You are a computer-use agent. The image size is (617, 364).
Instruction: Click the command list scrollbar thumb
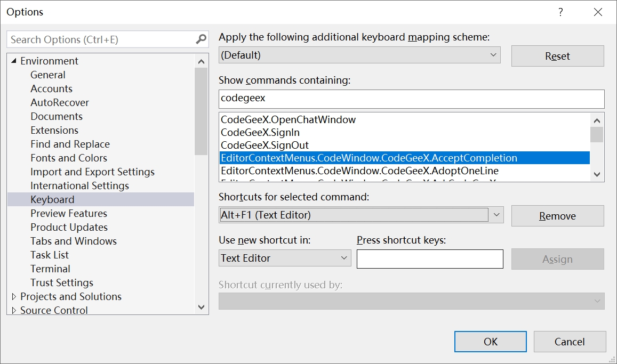point(597,134)
